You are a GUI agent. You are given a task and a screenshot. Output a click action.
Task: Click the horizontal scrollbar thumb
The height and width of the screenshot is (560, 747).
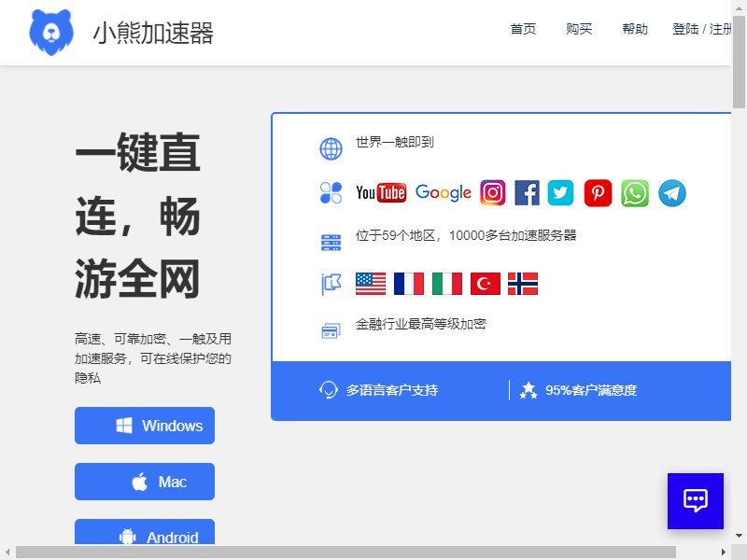(x=345, y=553)
